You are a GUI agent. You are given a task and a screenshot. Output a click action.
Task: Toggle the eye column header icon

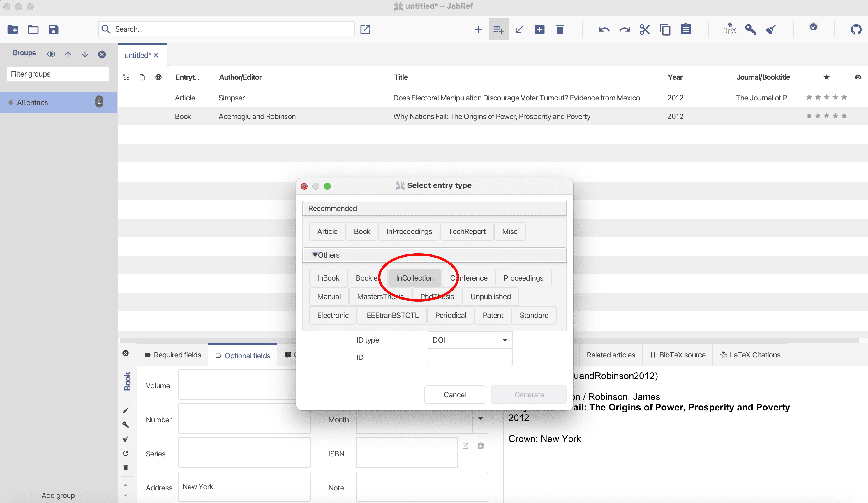click(858, 77)
